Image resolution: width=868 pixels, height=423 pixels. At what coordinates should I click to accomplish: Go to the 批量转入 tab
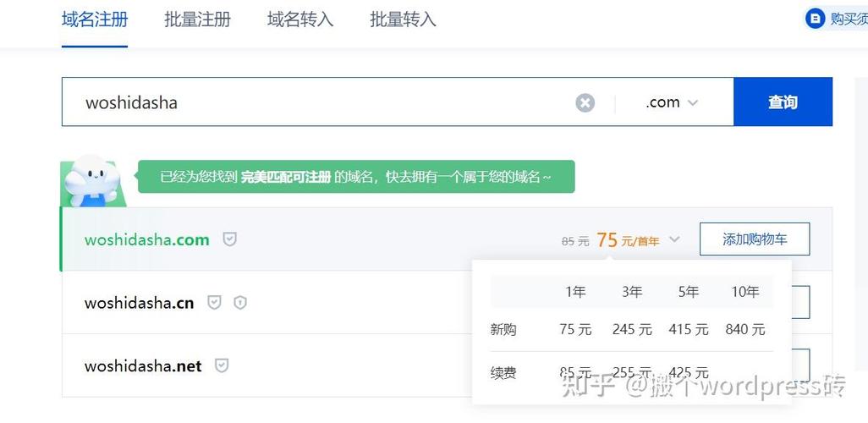pos(403,19)
